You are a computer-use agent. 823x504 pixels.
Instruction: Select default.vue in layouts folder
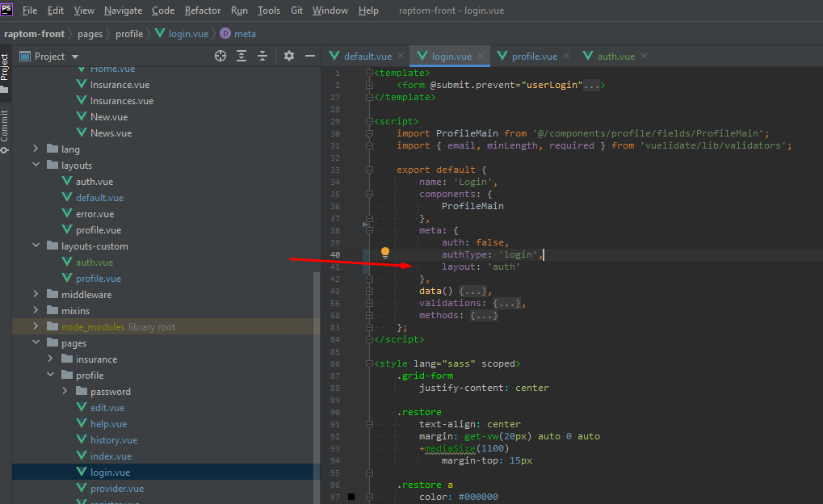[x=99, y=197]
